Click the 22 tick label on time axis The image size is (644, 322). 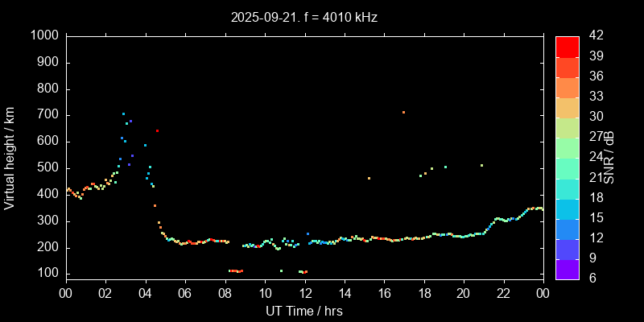click(x=504, y=294)
